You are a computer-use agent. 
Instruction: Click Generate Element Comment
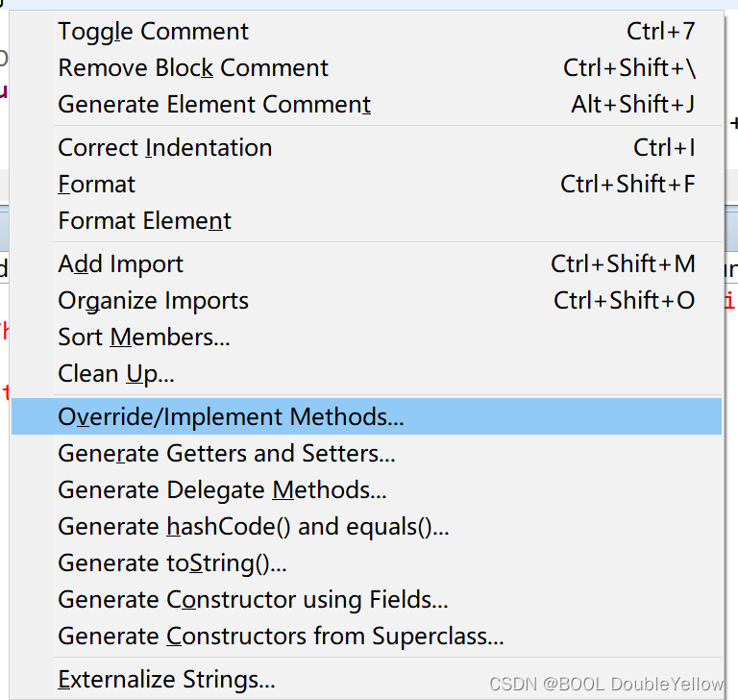214,105
